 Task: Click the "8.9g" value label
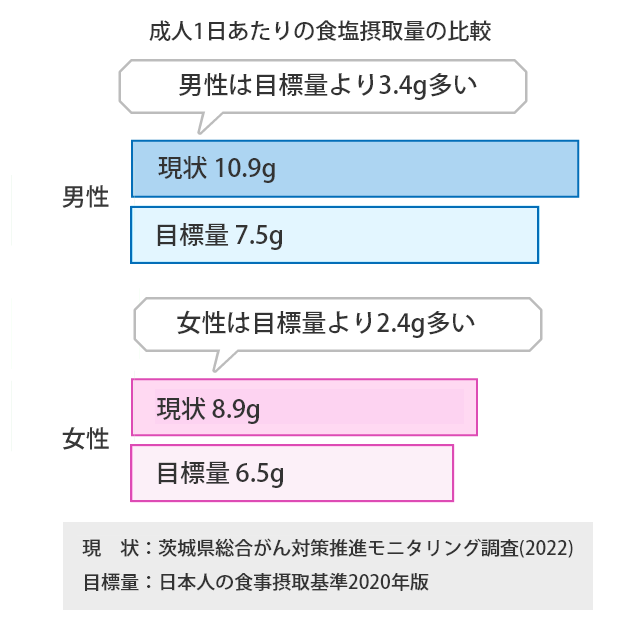coord(236,408)
